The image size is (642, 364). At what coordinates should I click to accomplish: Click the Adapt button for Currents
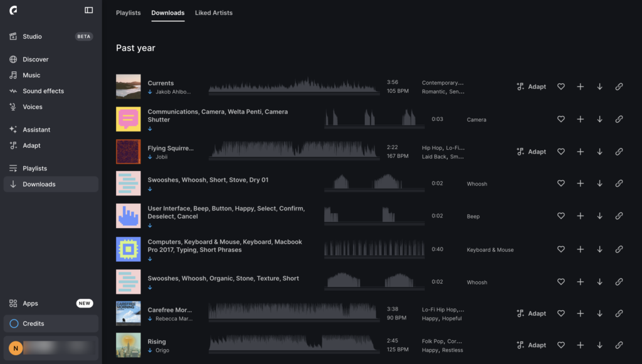tap(531, 86)
